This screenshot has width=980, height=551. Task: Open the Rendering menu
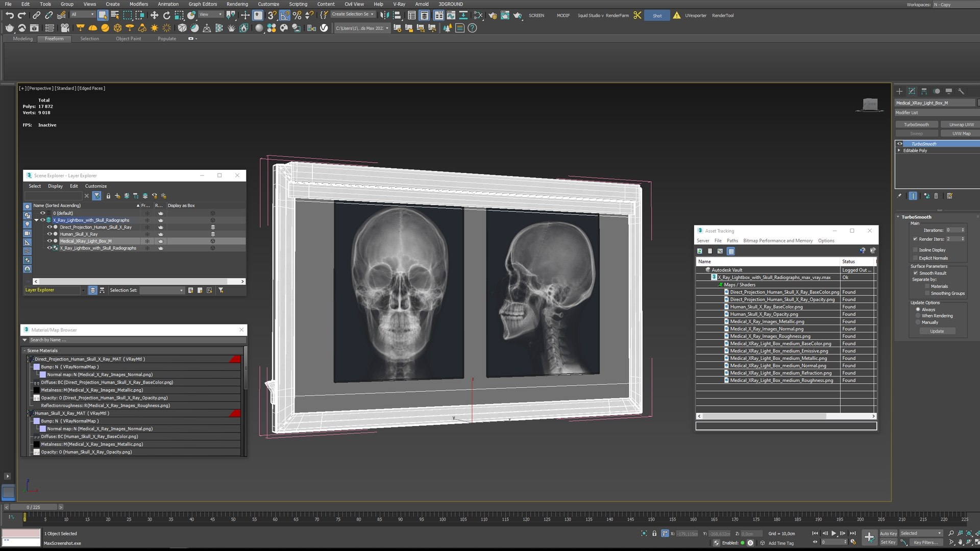(x=237, y=4)
